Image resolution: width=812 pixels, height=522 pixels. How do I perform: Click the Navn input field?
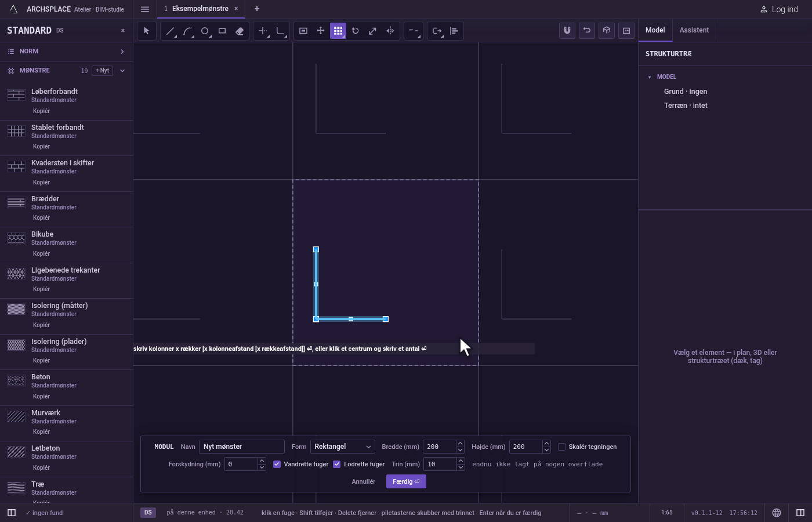242,447
